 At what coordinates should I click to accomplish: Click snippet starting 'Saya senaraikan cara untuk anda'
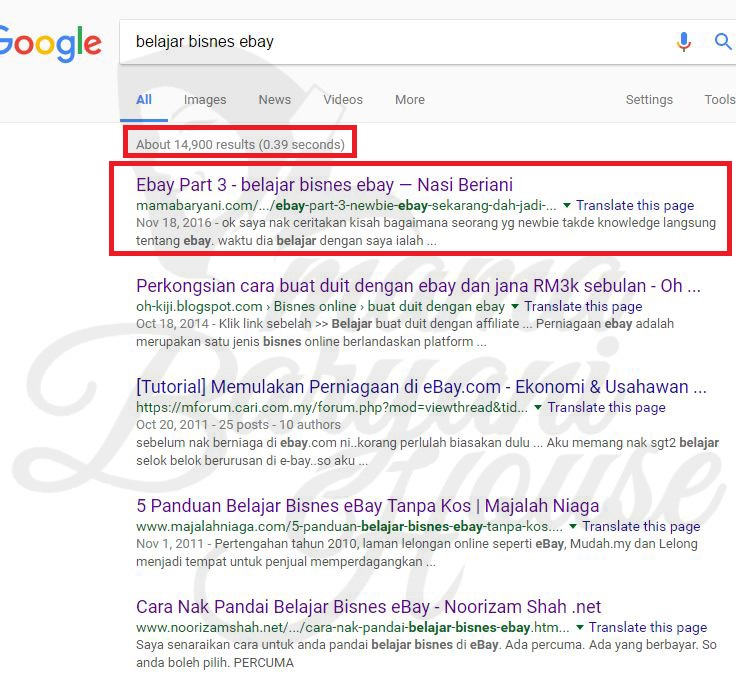pyautogui.click(x=426, y=654)
